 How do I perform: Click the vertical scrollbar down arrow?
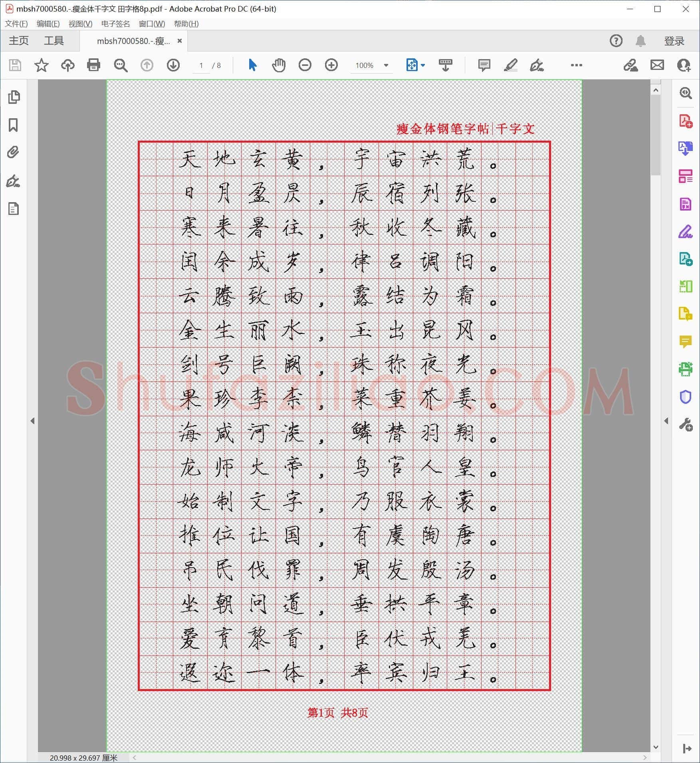(656, 747)
